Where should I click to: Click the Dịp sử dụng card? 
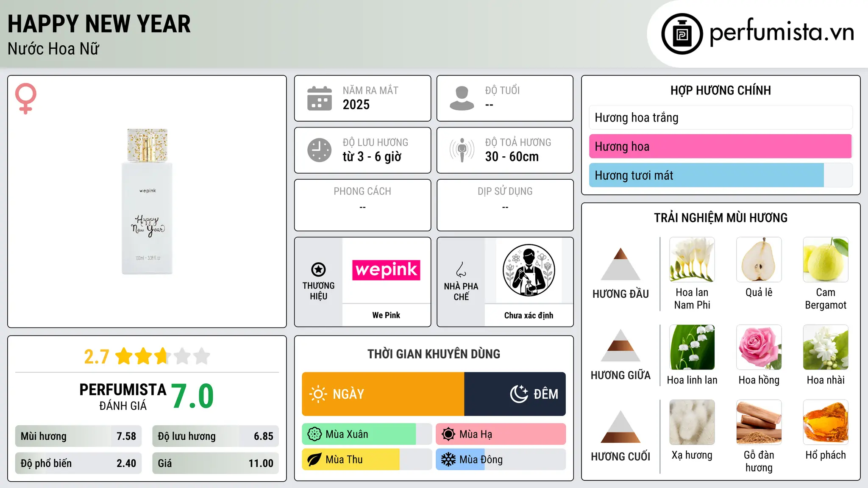click(x=505, y=205)
